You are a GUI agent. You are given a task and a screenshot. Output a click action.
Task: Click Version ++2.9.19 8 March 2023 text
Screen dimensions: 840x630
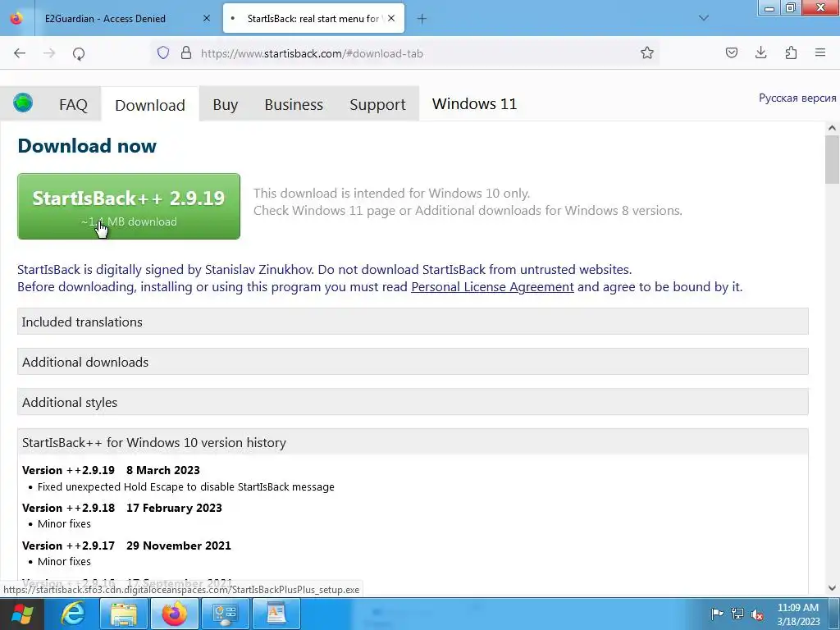(x=111, y=470)
